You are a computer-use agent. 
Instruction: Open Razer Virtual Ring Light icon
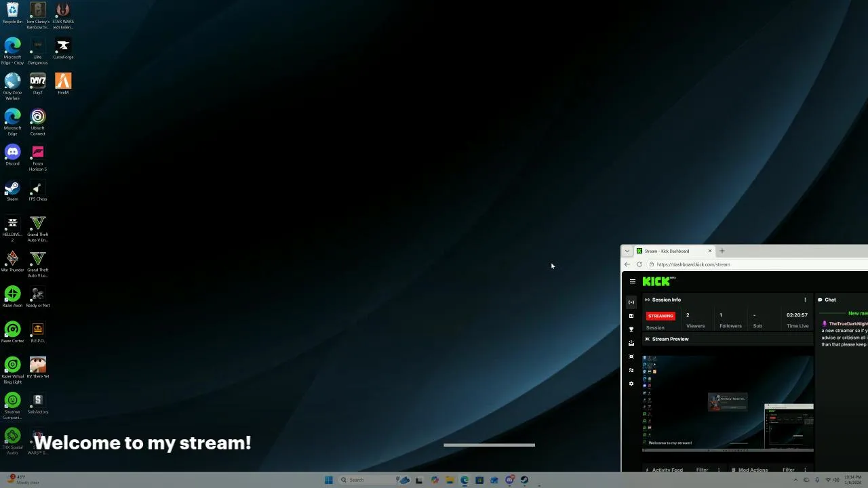pos(12,370)
